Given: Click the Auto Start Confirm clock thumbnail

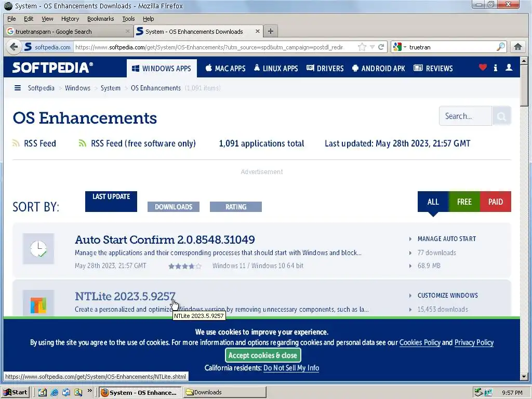Looking at the screenshot, I should point(38,249).
